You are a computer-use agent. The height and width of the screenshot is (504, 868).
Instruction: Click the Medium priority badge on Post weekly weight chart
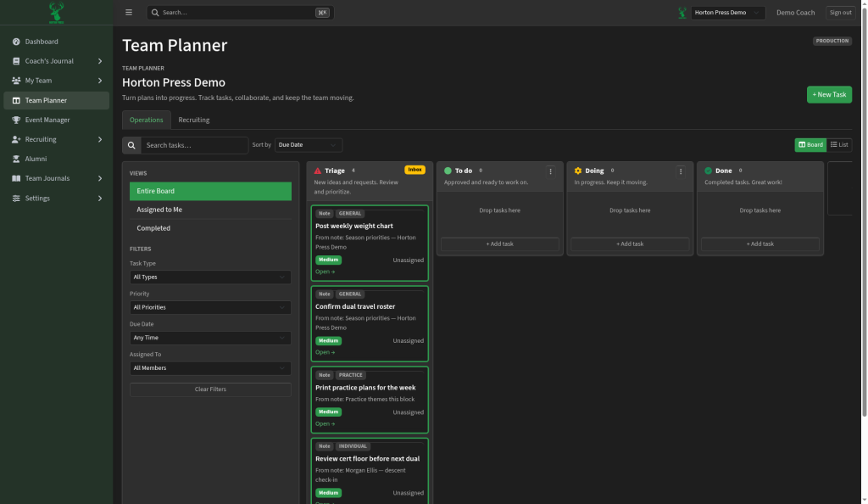[x=328, y=260]
